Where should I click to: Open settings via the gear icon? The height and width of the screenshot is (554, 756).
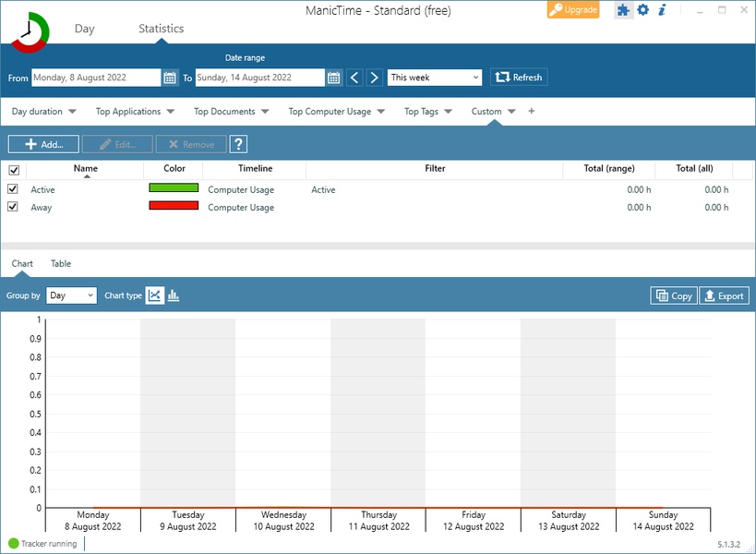[x=643, y=10]
